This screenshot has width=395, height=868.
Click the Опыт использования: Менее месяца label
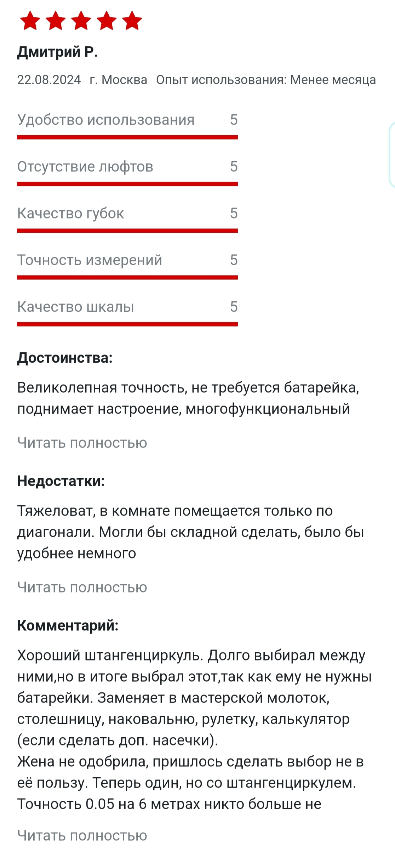[266, 80]
